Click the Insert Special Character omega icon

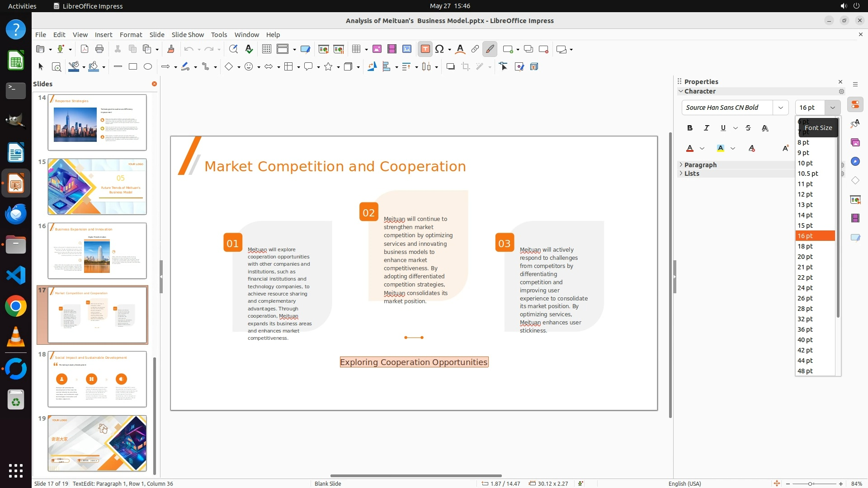tap(439, 49)
